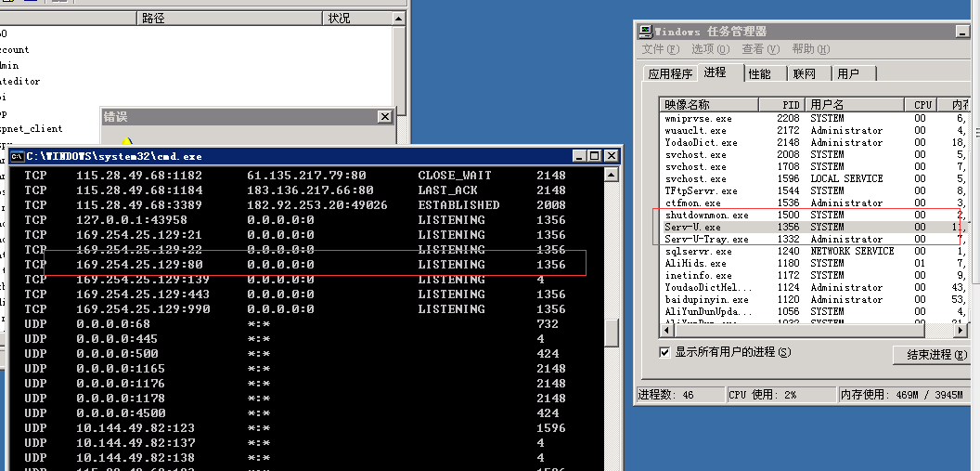Close the 错误 error dialog

[x=385, y=116]
